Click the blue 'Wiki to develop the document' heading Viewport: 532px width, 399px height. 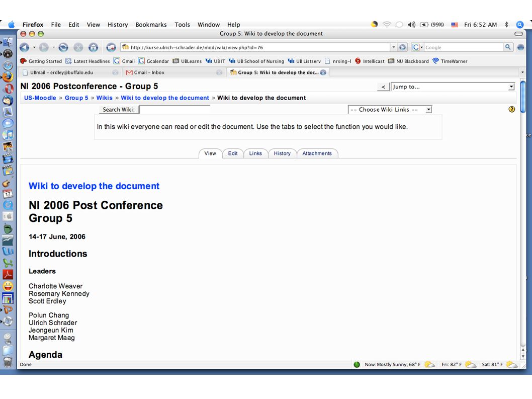[x=94, y=186]
